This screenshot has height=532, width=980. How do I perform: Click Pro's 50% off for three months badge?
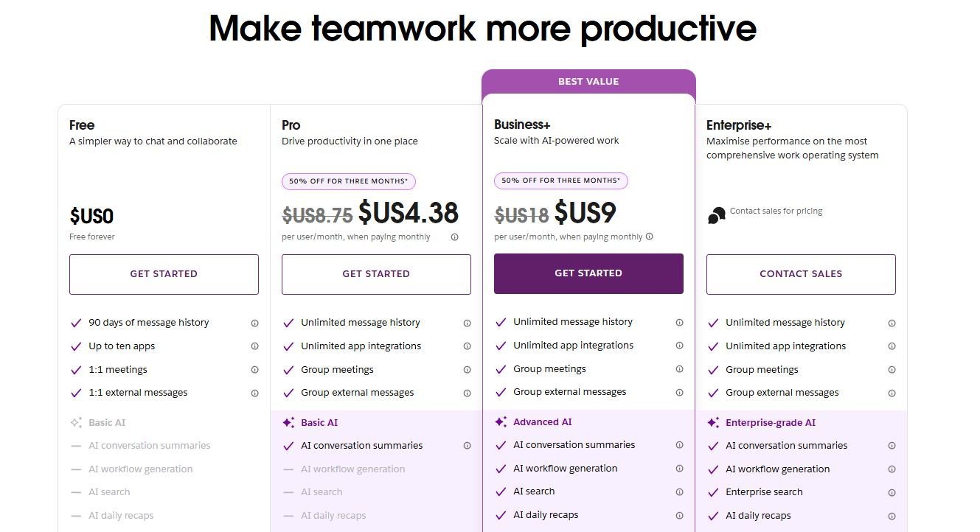coord(349,181)
